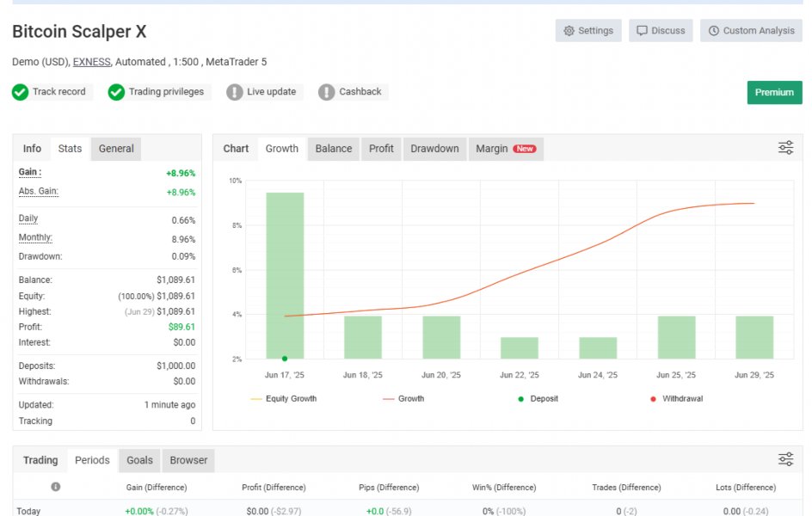812x516 pixels.
Task: Click the Profit (Difference) column header
Action: [274, 487]
